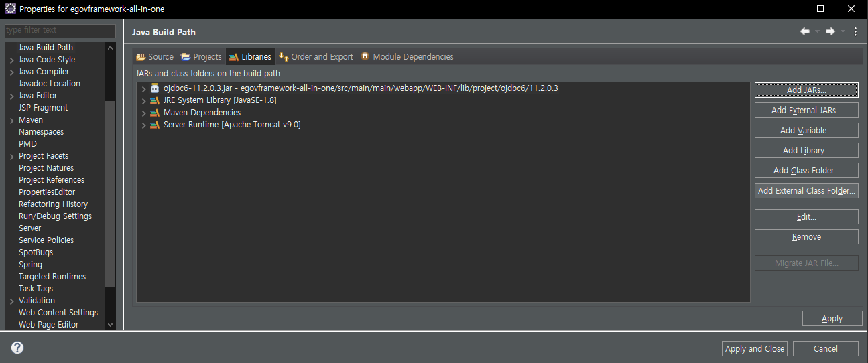Image resolution: width=868 pixels, height=363 pixels.
Task: Click the Add Library... button
Action: tap(806, 150)
